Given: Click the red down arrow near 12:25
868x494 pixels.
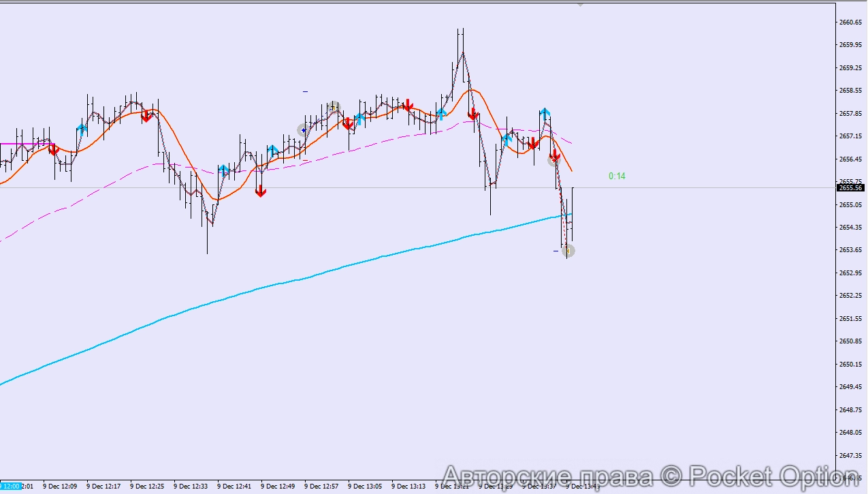Looking at the screenshot, I should tap(146, 116).
